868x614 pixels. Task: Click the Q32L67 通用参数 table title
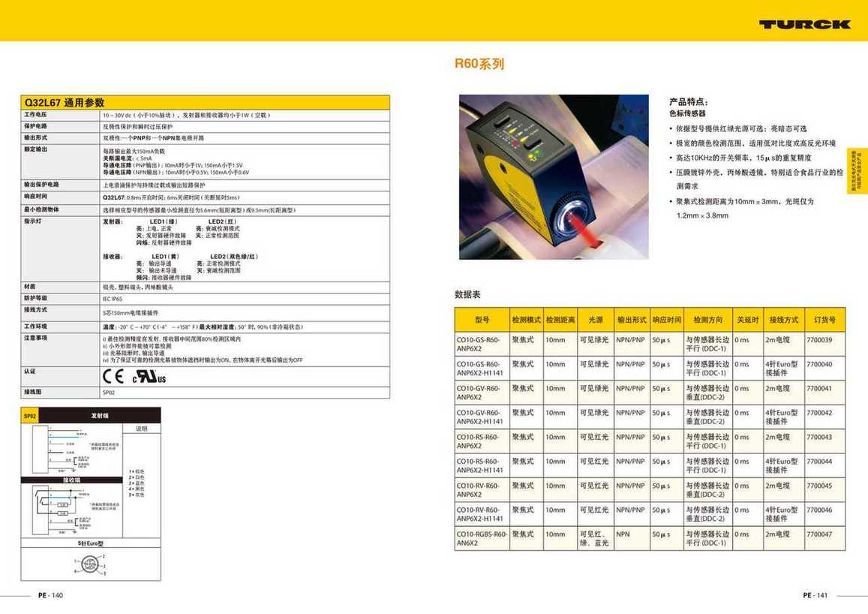point(65,102)
